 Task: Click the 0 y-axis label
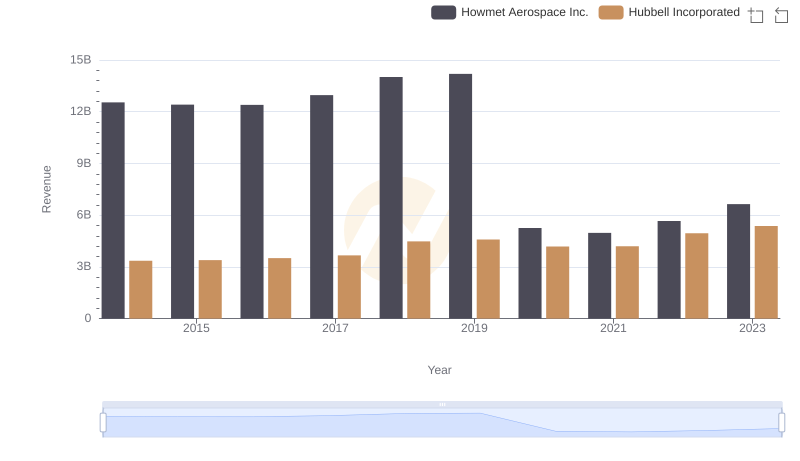[88, 319]
